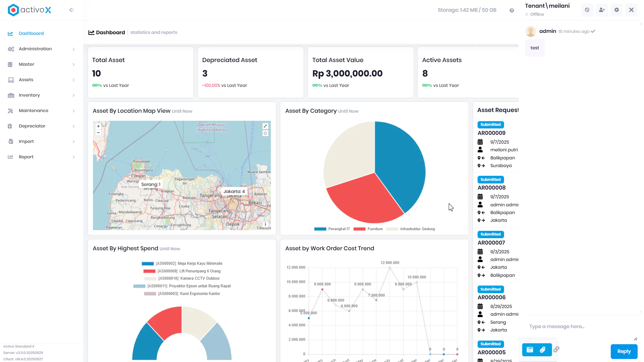Click the Administration gears icon in sidebar

(11, 49)
